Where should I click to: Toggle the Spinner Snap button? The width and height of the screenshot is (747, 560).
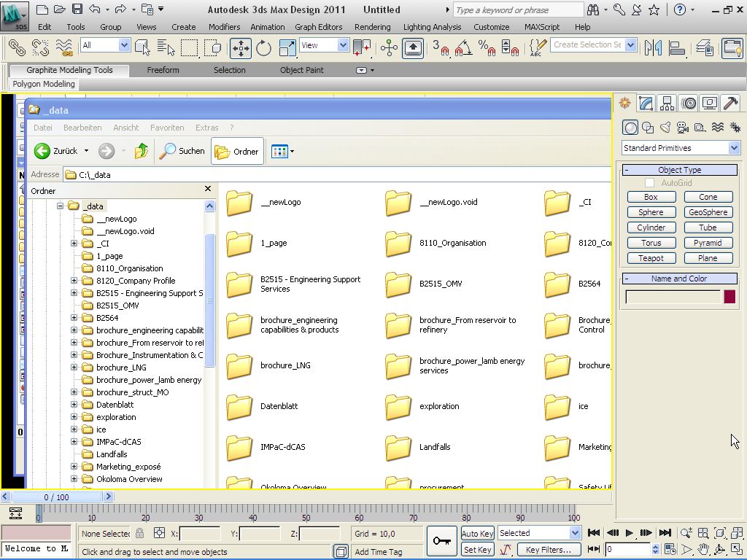[510, 47]
